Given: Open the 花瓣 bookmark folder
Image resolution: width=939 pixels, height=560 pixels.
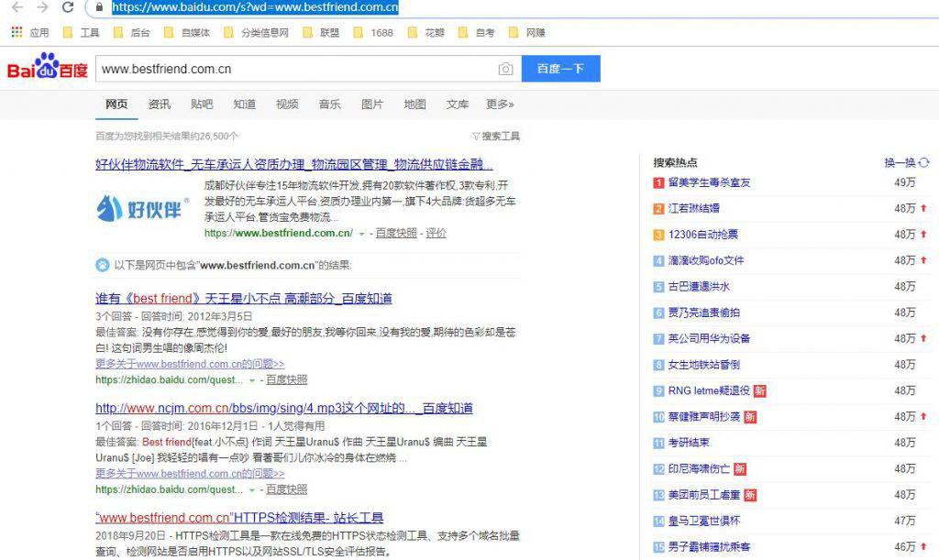Looking at the screenshot, I should click(x=425, y=32).
